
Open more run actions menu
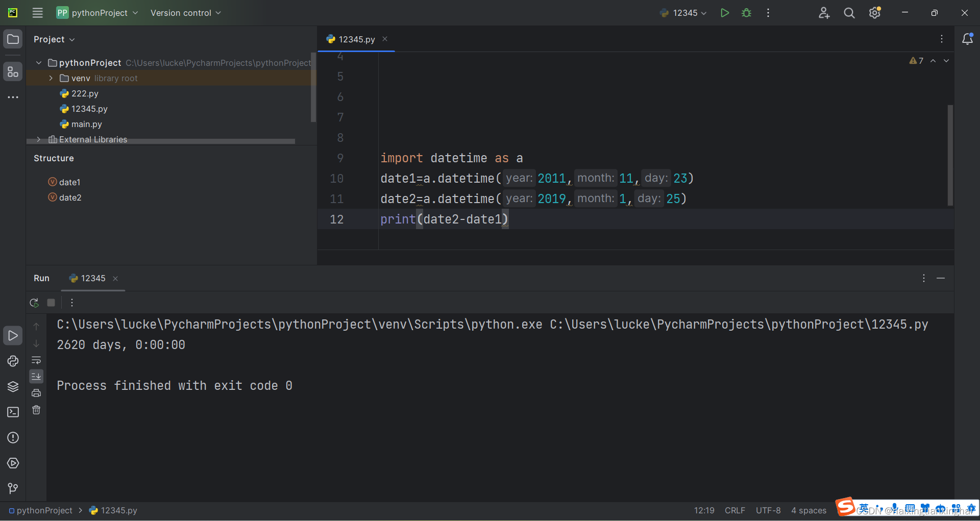(768, 13)
